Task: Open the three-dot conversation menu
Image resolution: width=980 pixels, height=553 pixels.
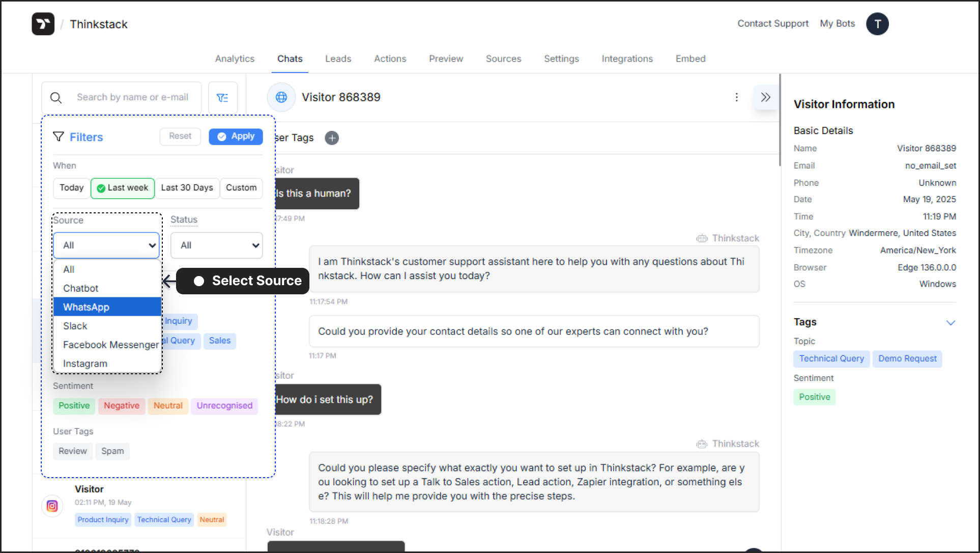Action: tap(736, 97)
